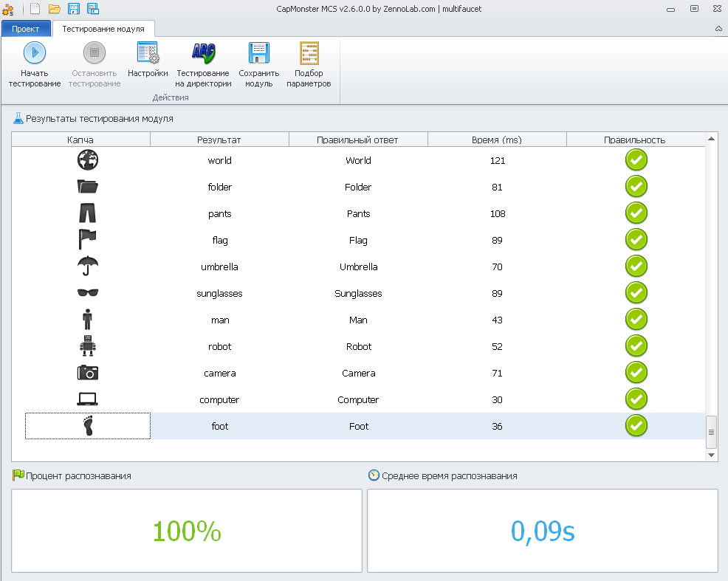The height and width of the screenshot is (581, 728).
Task: Sort by the Время (ms) column header
Action: click(497, 140)
